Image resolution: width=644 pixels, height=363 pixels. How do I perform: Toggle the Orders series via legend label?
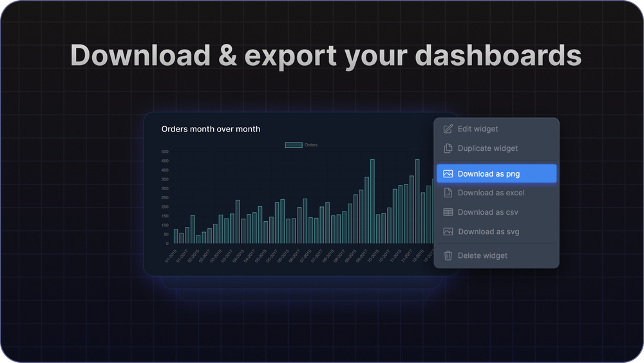coord(311,145)
